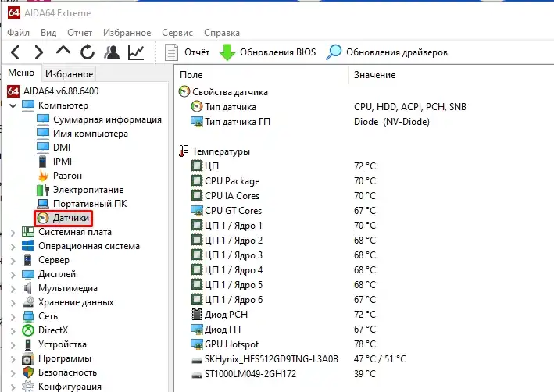Open the Избранное menu in menu bar
The height and width of the screenshot is (392, 554).
[x=127, y=33]
